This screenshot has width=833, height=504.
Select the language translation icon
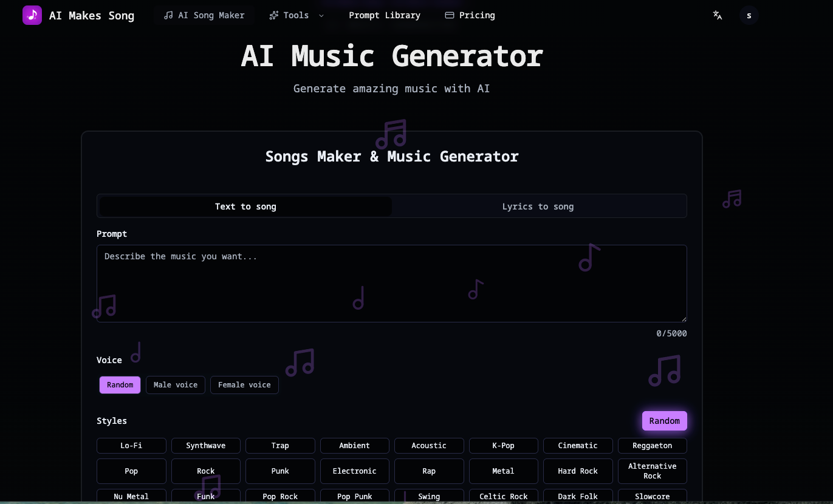pos(718,16)
